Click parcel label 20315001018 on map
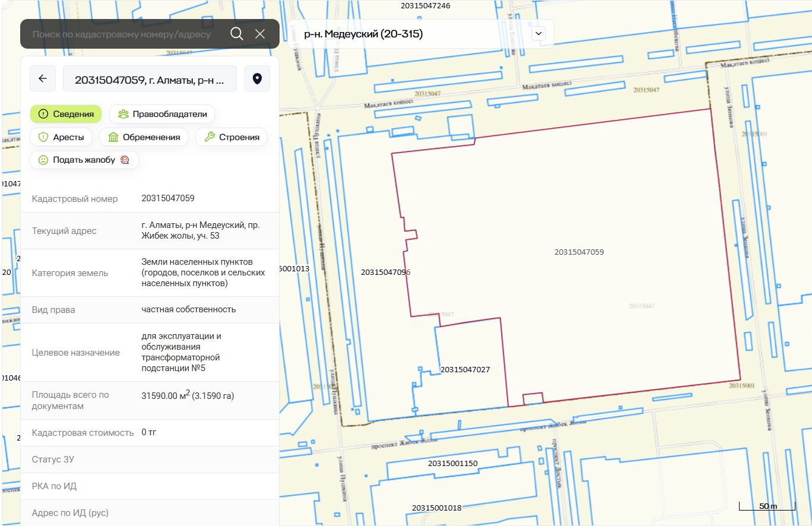This screenshot has height=526, width=812. tap(436, 508)
